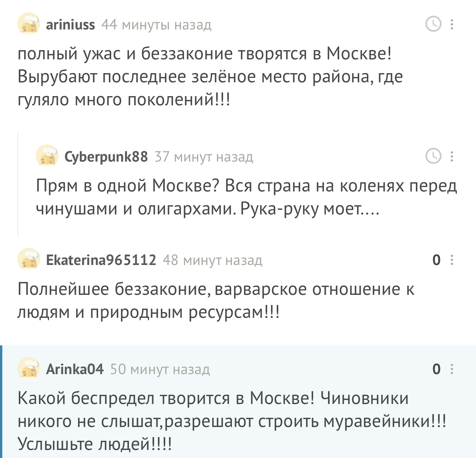
Task: Open Arinka04 profile link
Action: [75, 369]
